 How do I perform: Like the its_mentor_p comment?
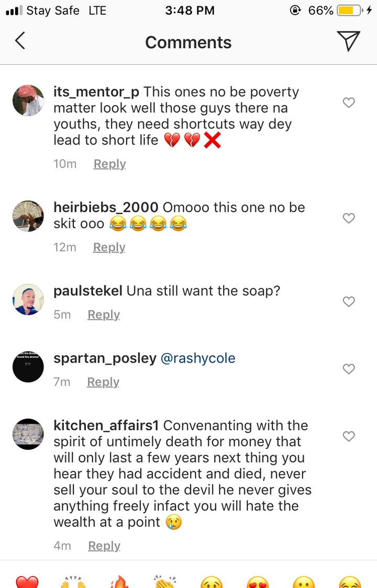coord(349,103)
